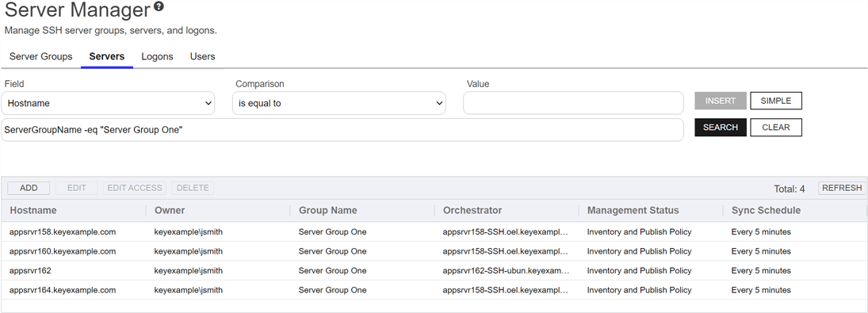Open the Field dropdown showing Hostname
The image size is (868, 313).
(108, 103)
